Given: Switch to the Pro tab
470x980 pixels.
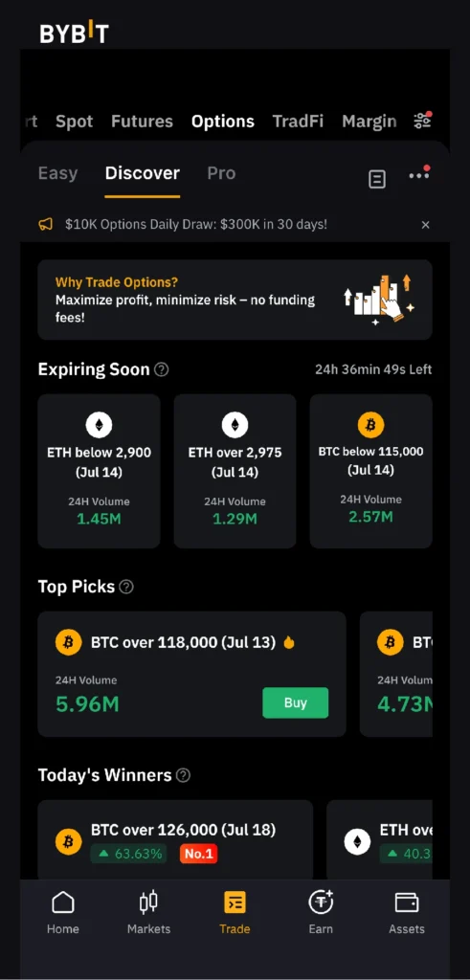Looking at the screenshot, I should click(x=221, y=173).
